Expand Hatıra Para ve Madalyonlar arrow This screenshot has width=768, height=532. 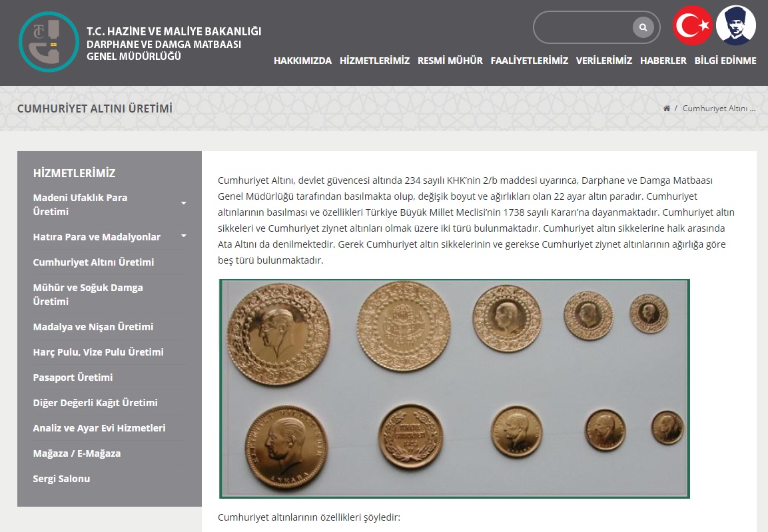[x=184, y=236]
